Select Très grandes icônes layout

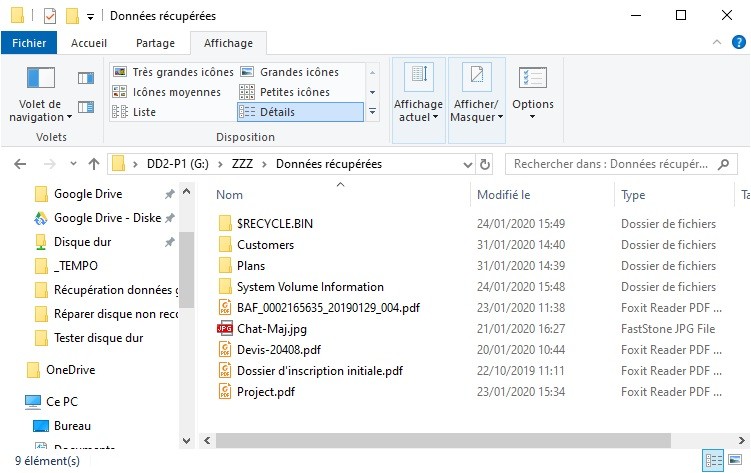point(174,72)
